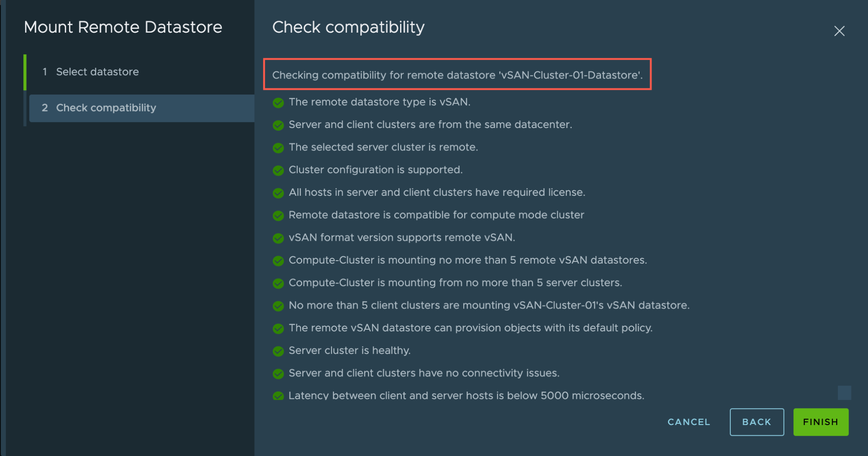The height and width of the screenshot is (456, 868).
Task: Click check icon next to 'Server cluster is healthy'
Action: (x=278, y=351)
